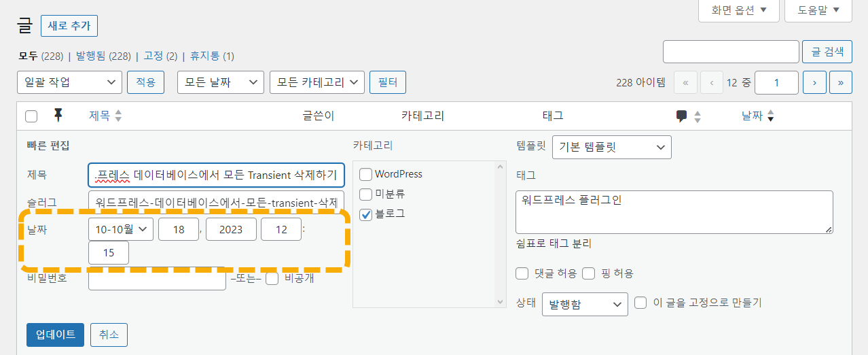Sort posts by 제목 arrows
This screenshot has width=868, height=355.
point(118,116)
